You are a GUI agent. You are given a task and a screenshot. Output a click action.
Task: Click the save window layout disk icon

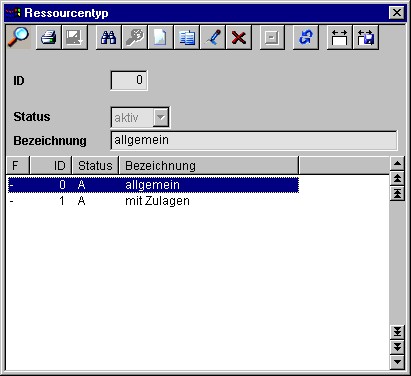366,37
